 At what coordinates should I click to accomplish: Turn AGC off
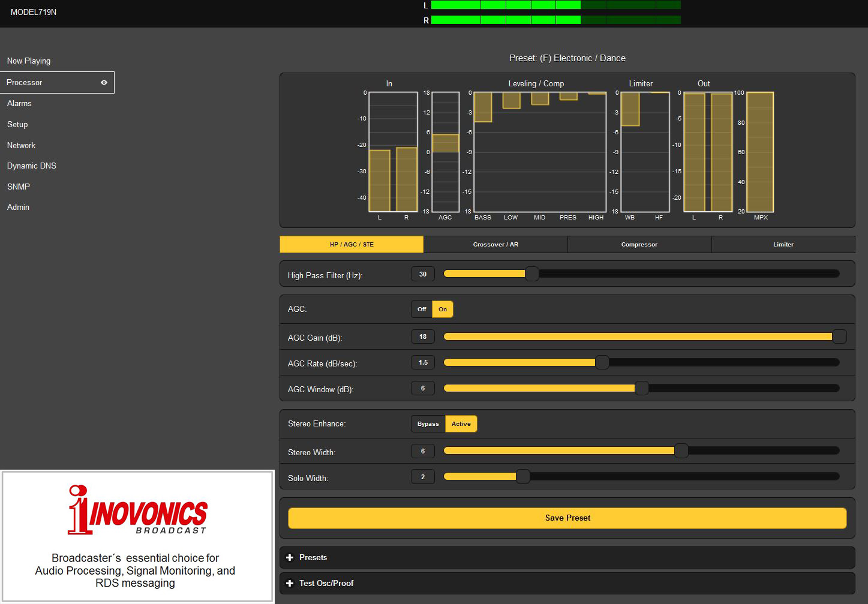422,309
